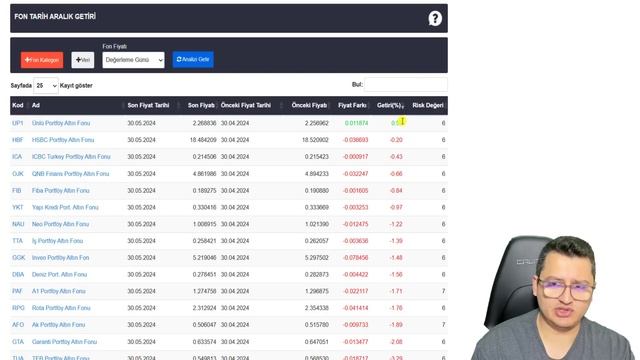Open the Neo Portföy Altın Fonu link

60,224
